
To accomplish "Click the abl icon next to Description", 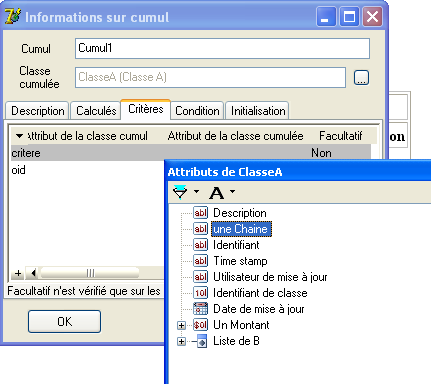I will (201, 213).
